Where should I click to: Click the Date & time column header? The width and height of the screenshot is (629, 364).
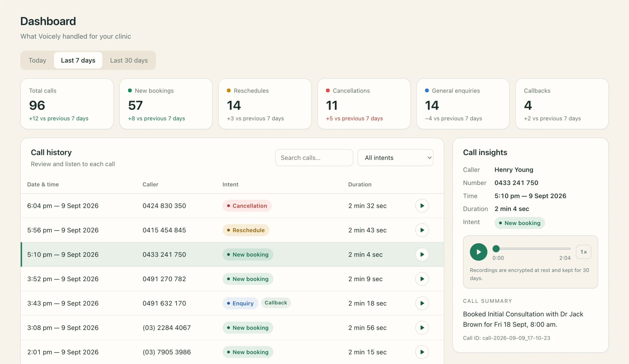coord(43,184)
